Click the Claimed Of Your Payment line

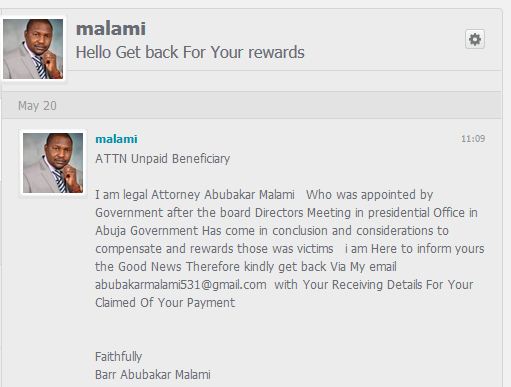(165, 303)
